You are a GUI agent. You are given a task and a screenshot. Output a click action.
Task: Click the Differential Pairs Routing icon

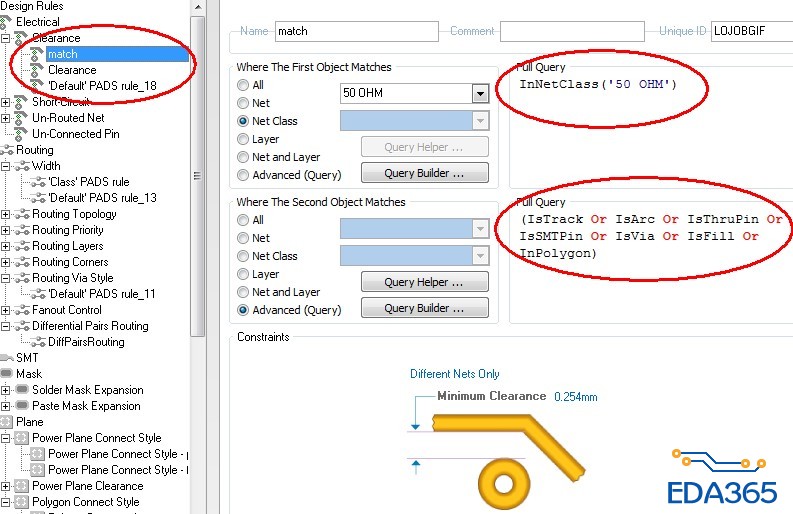click(x=22, y=326)
